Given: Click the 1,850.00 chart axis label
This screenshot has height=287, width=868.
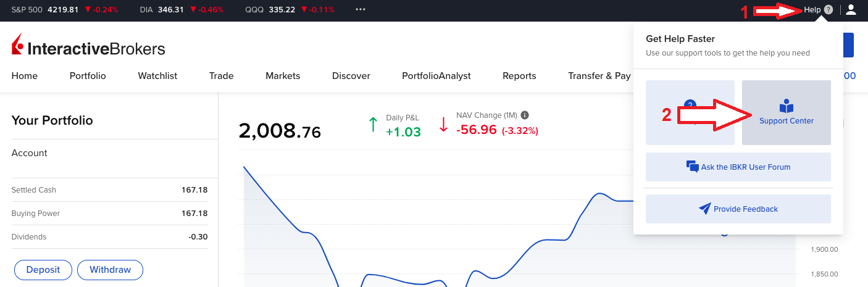Looking at the screenshot, I should (824, 275).
